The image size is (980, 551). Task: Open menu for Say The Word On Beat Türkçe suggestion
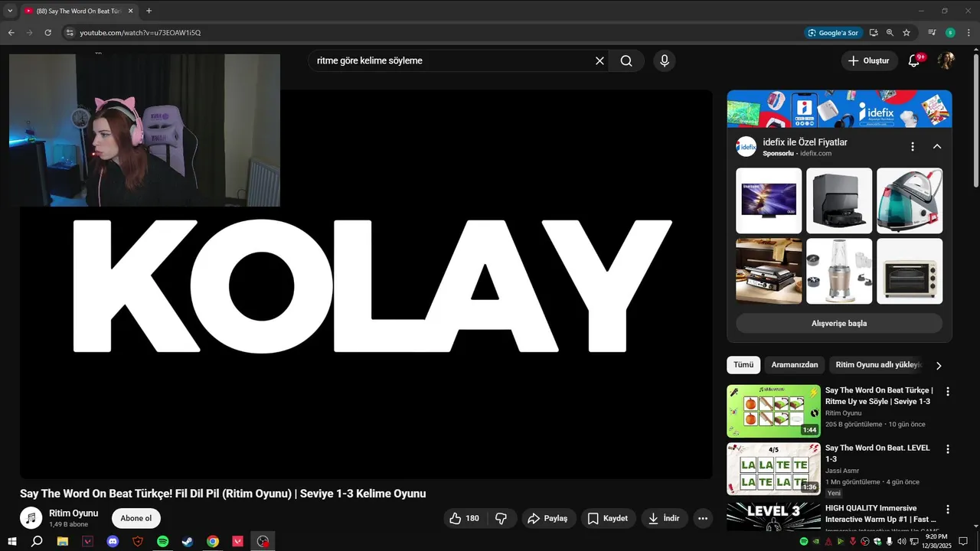pos(948,392)
